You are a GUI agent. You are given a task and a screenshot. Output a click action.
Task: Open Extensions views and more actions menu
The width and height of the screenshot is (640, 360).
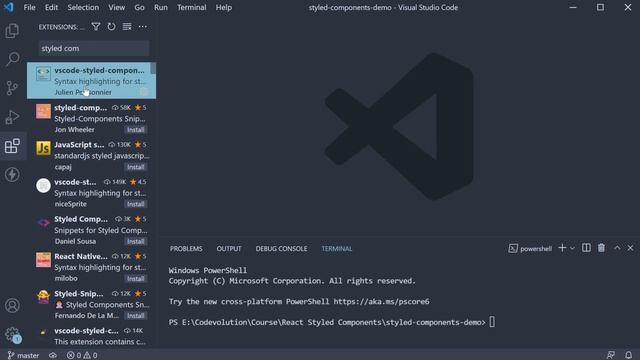(x=142, y=27)
